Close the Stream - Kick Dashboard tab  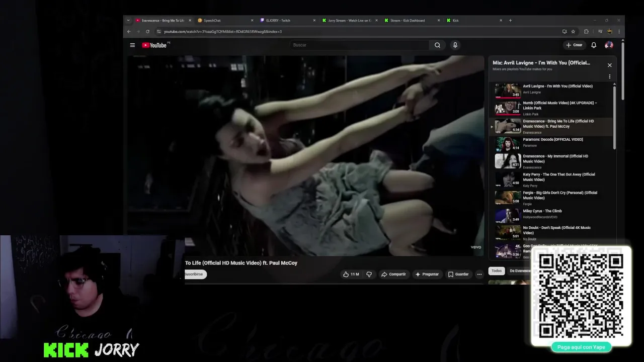coord(439,21)
